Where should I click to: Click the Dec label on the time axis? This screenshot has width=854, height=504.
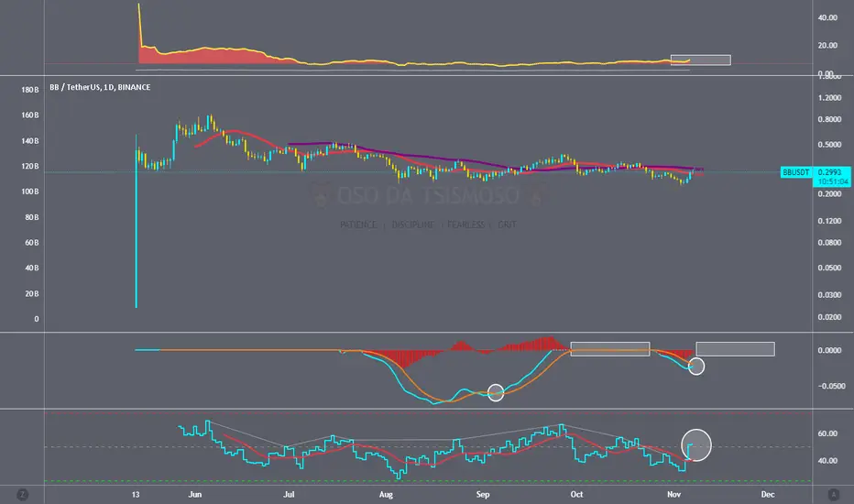pyautogui.click(x=767, y=494)
